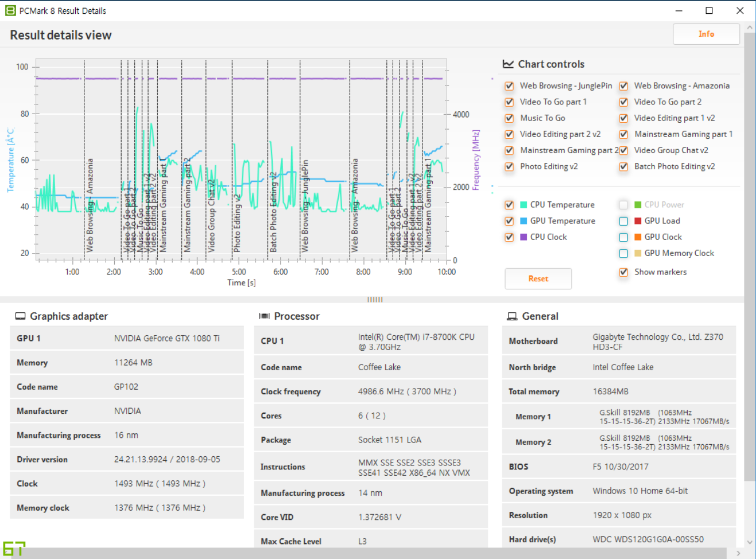Click the Video Group Chat v2 chart marker

tap(211, 216)
